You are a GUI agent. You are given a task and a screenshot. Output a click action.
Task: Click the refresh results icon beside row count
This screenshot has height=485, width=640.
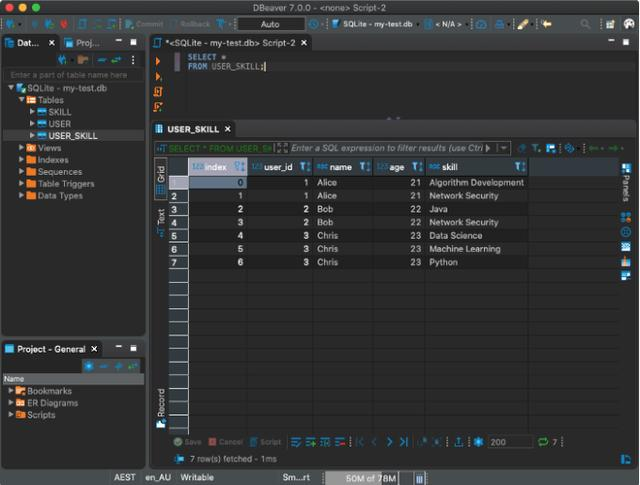coord(543,441)
